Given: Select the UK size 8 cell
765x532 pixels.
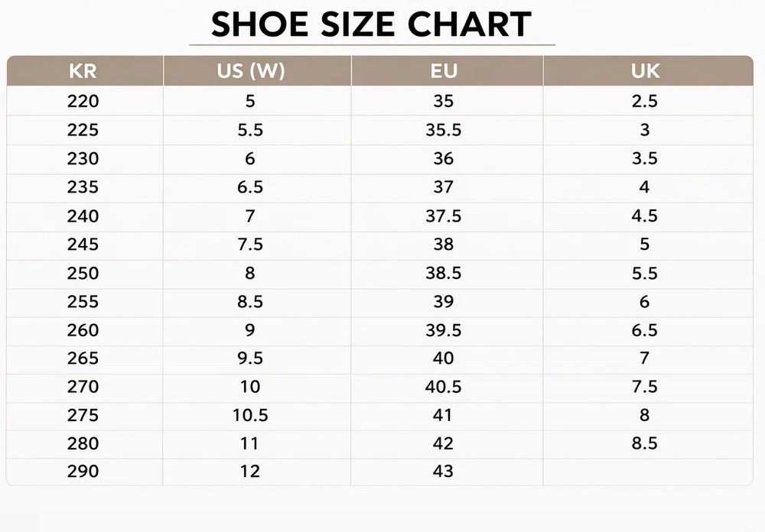Looking at the screenshot, I should point(644,415).
